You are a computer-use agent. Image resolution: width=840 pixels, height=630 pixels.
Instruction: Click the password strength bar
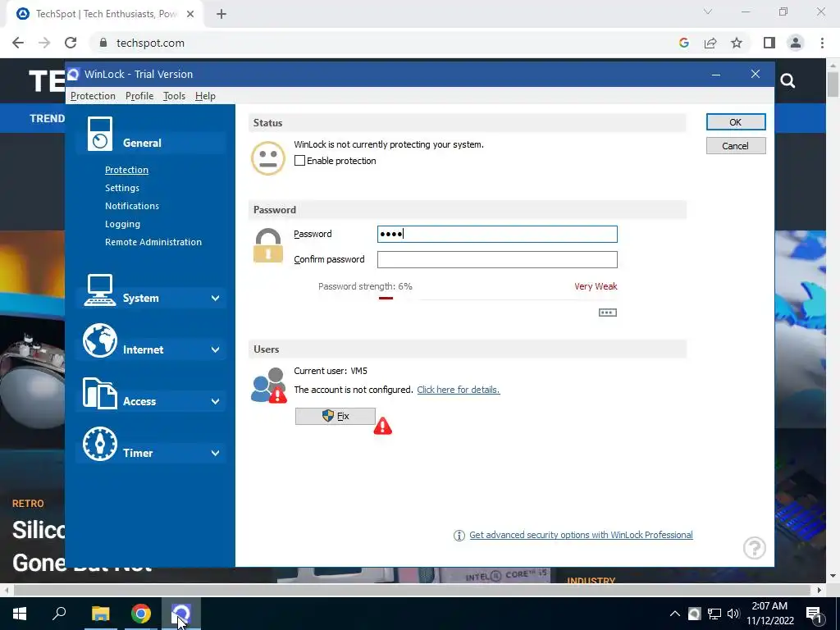[x=498, y=299]
